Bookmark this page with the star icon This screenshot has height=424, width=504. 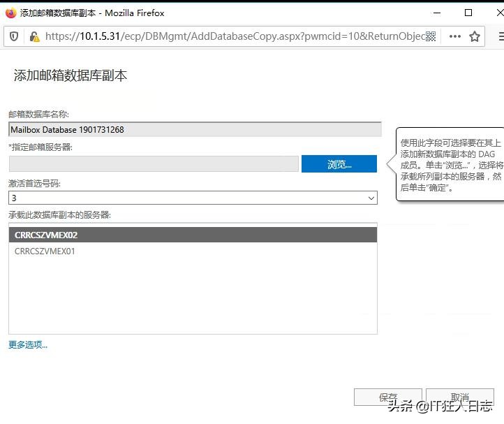pyautogui.click(x=475, y=36)
